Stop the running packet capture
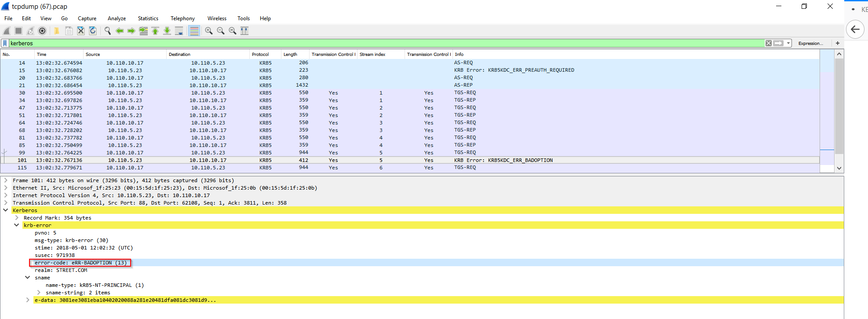Image resolution: width=868 pixels, height=319 pixels. 18,31
